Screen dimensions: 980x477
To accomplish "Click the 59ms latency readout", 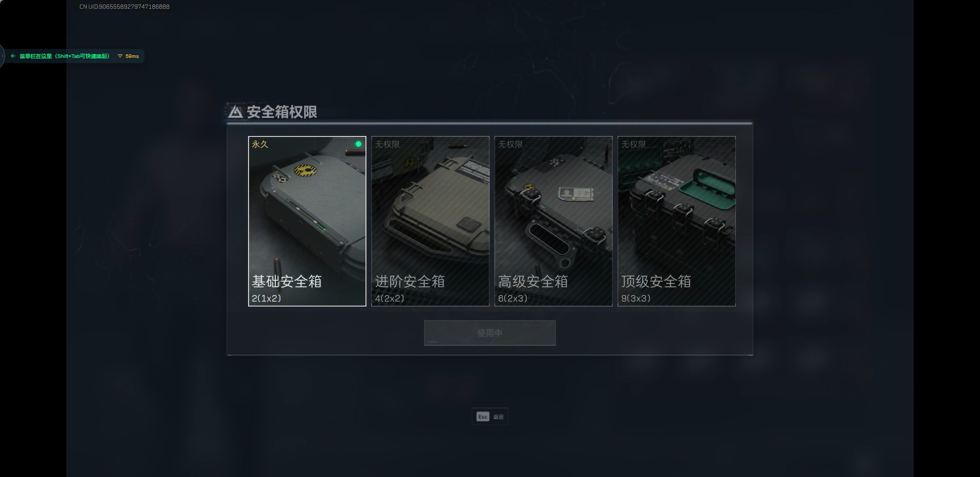I will pyautogui.click(x=132, y=56).
